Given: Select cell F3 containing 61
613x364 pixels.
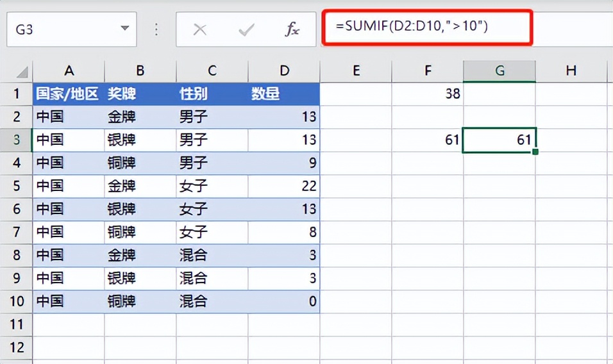Looking at the screenshot, I should (428, 140).
